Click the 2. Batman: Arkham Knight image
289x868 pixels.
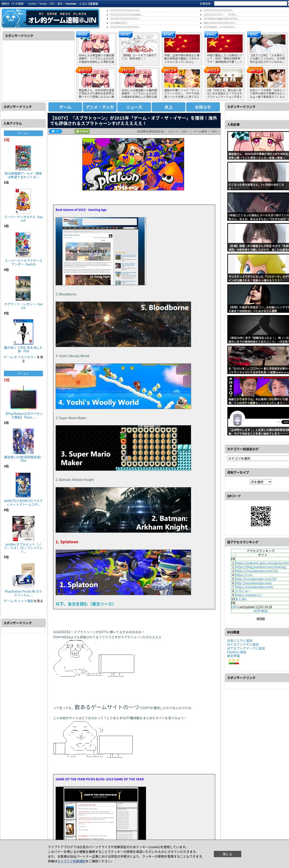point(123,510)
